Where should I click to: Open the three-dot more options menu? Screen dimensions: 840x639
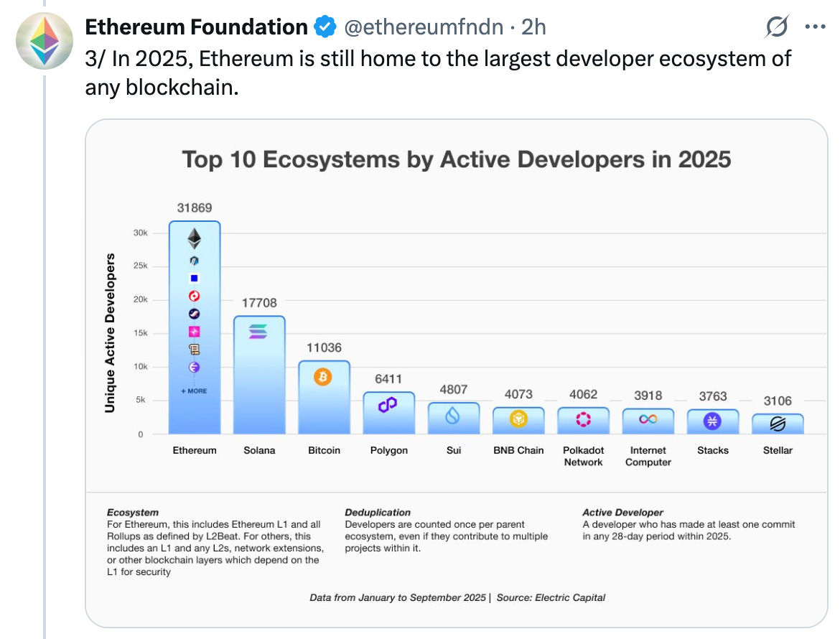click(x=816, y=27)
